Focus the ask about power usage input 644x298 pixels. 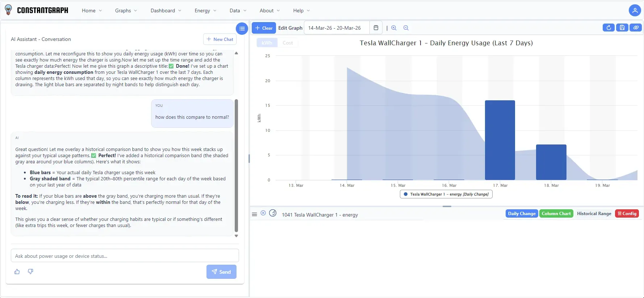click(125, 256)
